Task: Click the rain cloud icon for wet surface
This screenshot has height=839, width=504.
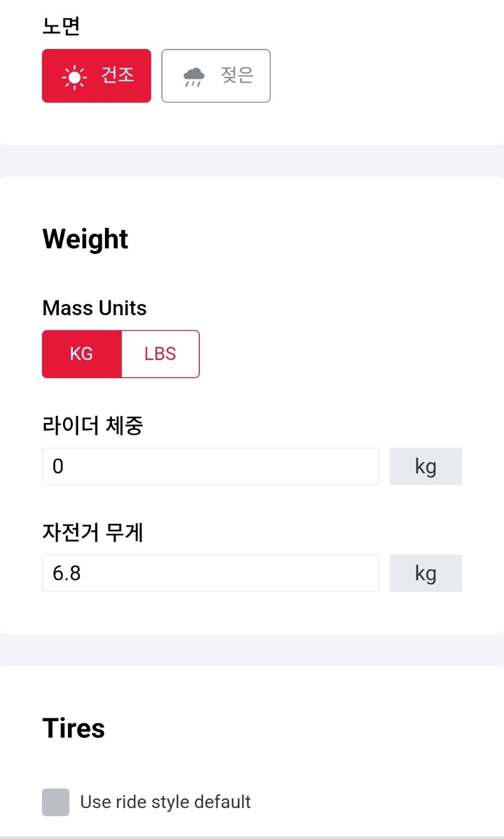Action: pos(193,77)
